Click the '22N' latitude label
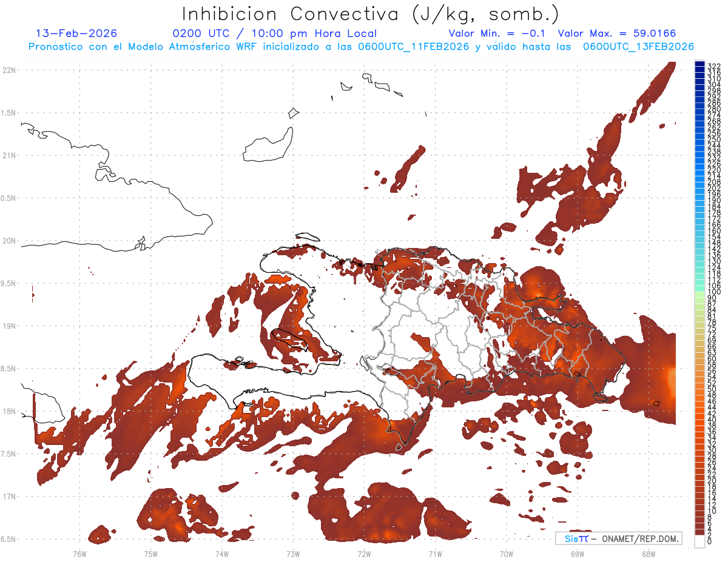 pos(9,70)
